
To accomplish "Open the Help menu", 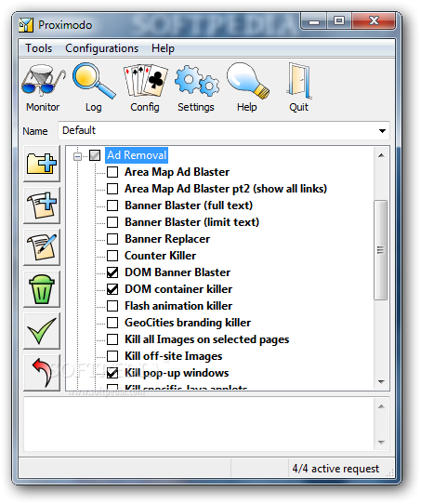I will (164, 48).
